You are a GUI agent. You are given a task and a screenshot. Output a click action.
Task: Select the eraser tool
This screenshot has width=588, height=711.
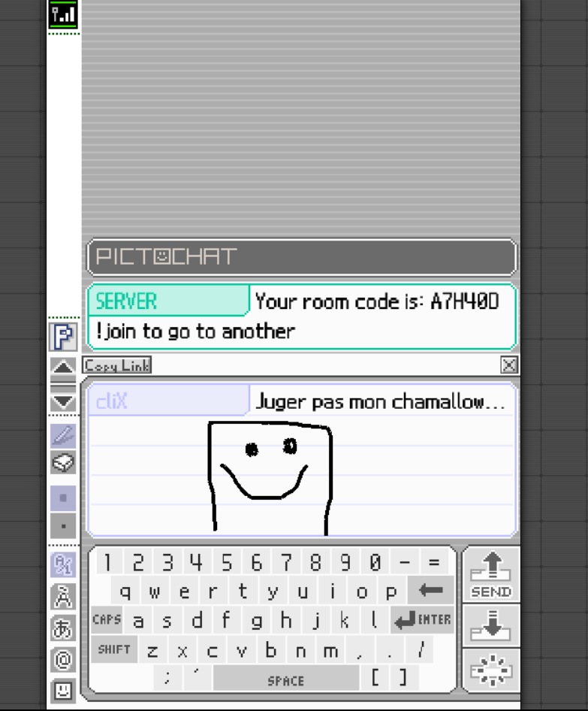(63, 464)
